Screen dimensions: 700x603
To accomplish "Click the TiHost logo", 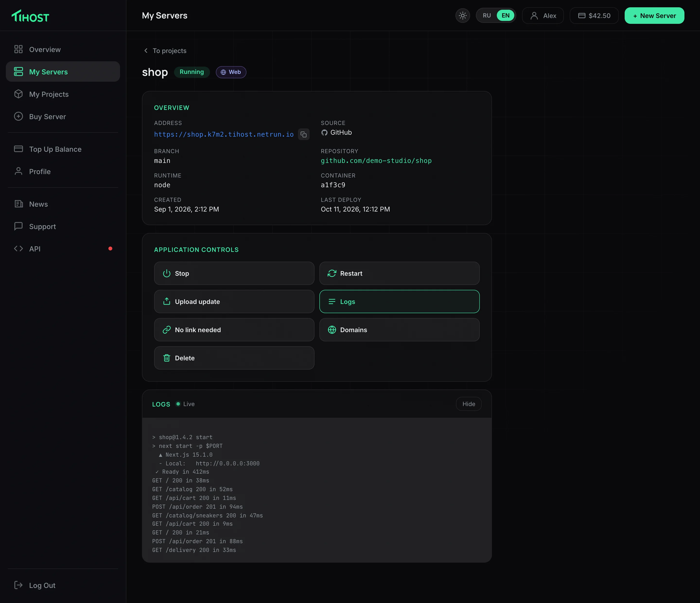I will click(30, 16).
